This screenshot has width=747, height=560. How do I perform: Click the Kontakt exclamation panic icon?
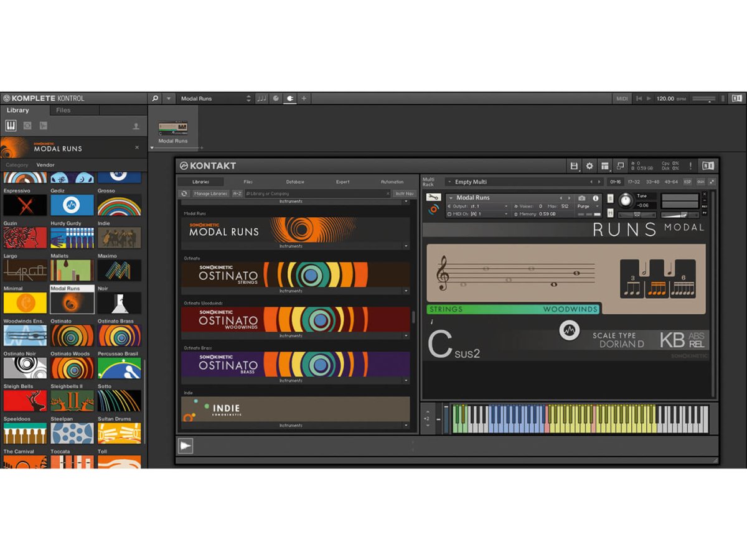coord(690,166)
